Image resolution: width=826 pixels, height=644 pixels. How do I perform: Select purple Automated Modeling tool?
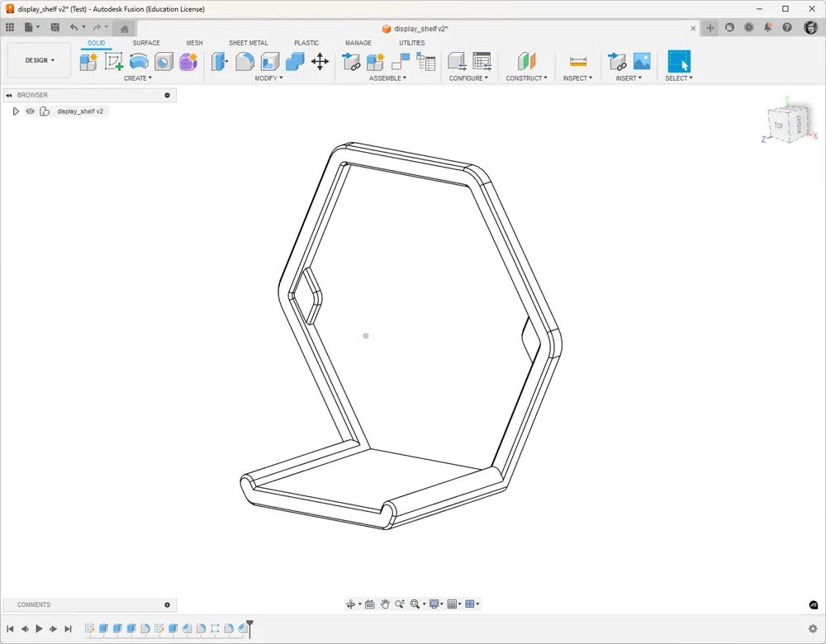[188, 62]
